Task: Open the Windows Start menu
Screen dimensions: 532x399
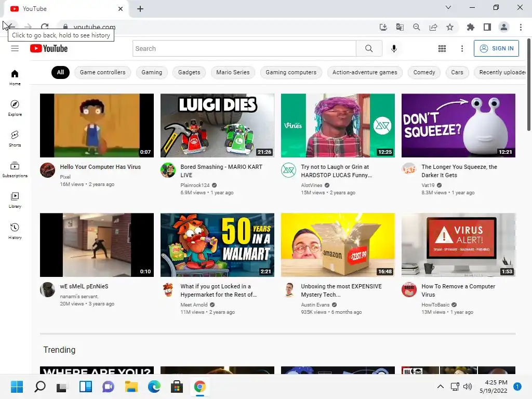Action: [17, 387]
